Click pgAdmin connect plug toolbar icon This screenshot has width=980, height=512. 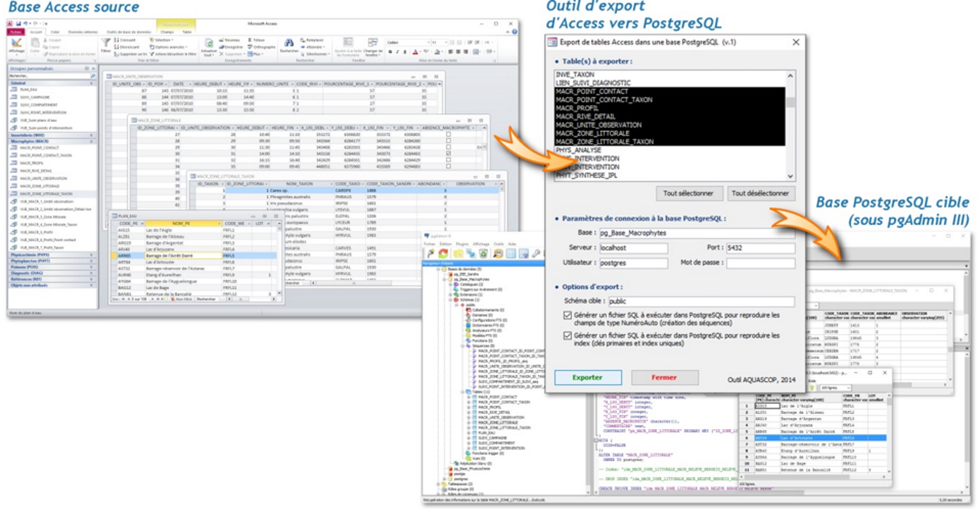431,254
